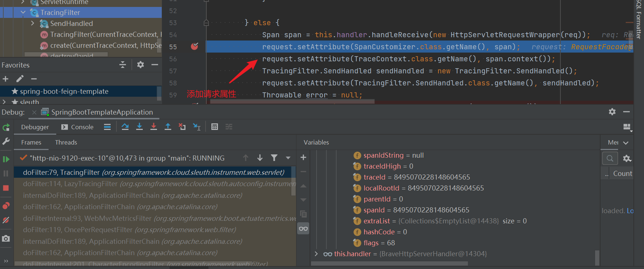This screenshot has height=269, width=644.
Task: Sort by the Count column header
Action: (622, 174)
